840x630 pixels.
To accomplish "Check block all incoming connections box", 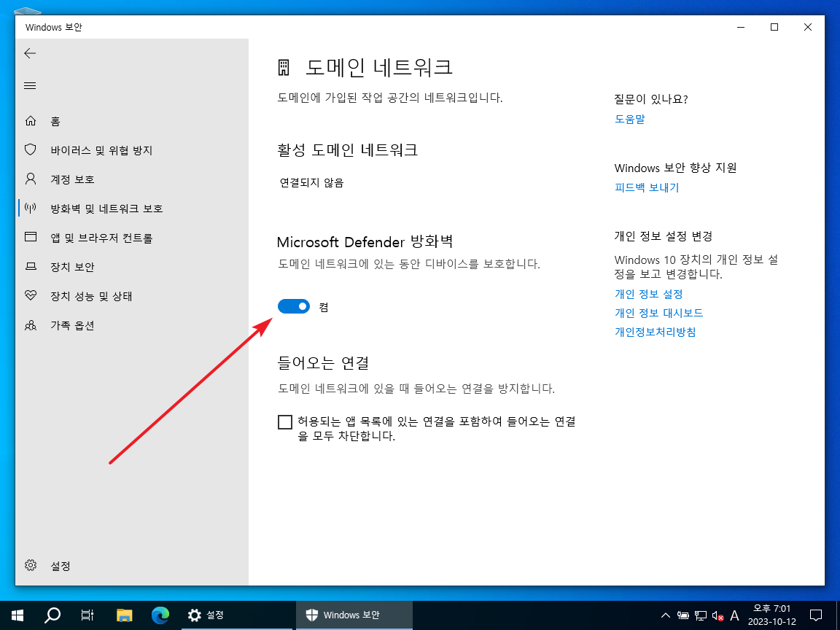I will pos(285,422).
